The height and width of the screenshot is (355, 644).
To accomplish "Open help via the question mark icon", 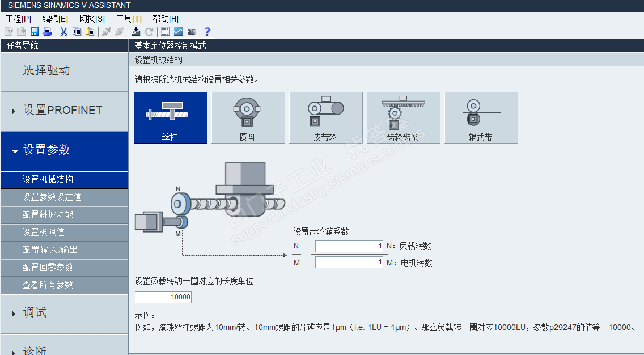I will coord(207,32).
